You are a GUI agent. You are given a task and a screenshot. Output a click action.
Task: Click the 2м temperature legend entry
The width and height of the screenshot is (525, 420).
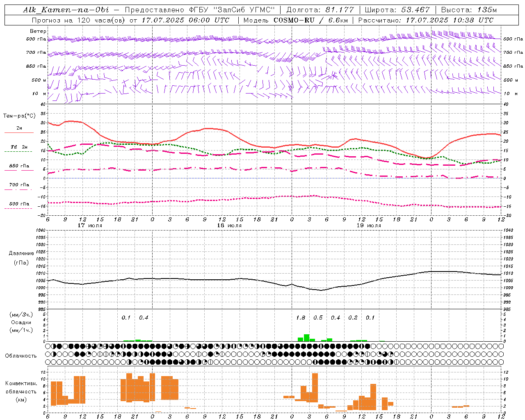pyautogui.click(x=19, y=128)
